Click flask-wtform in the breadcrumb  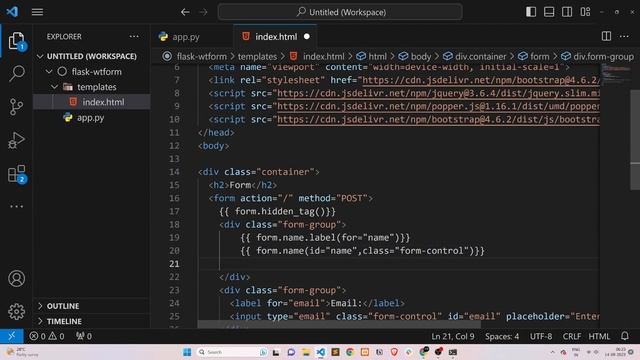point(202,56)
